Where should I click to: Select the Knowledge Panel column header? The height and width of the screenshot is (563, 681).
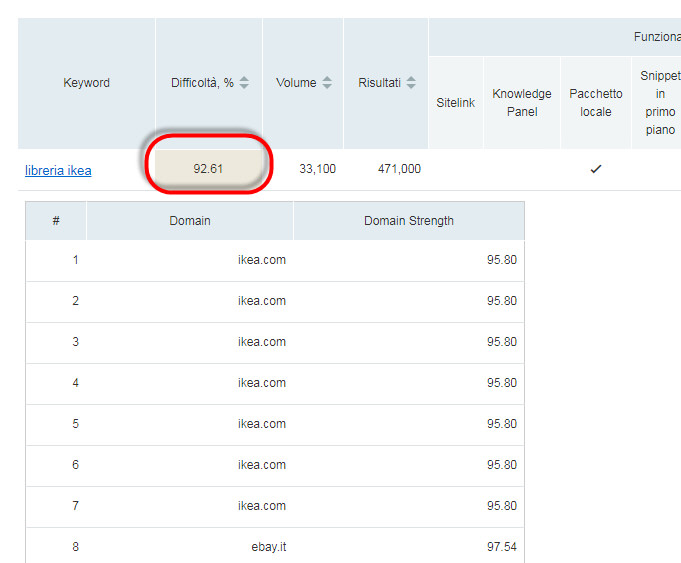(522, 103)
